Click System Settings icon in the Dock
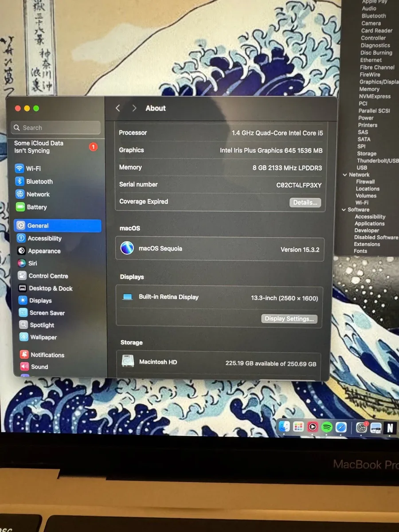Screen dimensions: 399x532 [x=362, y=427]
